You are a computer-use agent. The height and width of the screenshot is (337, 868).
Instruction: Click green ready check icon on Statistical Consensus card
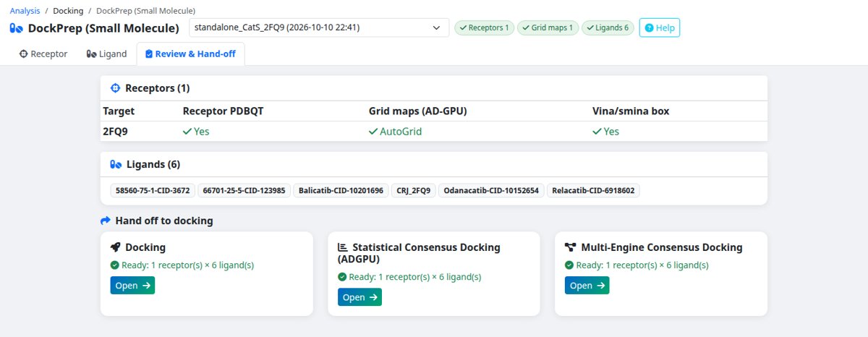[342, 277]
